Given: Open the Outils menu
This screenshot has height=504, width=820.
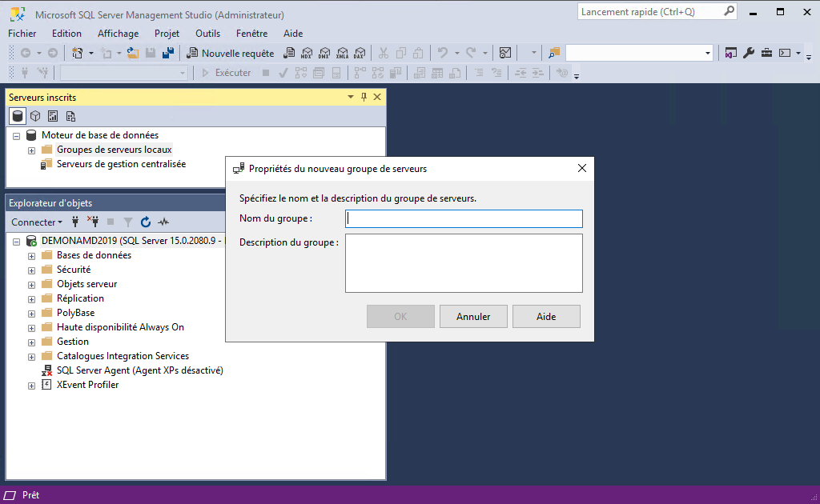Looking at the screenshot, I should click(x=207, y=34).
